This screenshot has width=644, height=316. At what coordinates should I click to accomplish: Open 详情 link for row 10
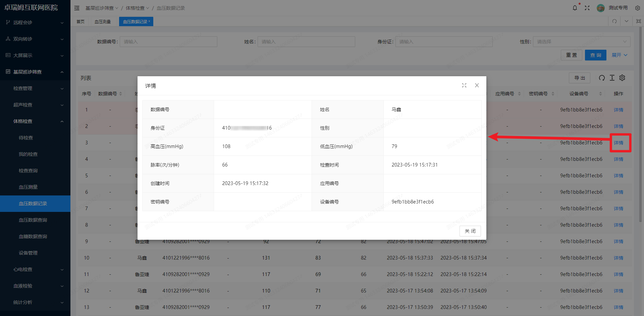click(x=619, y=258)
